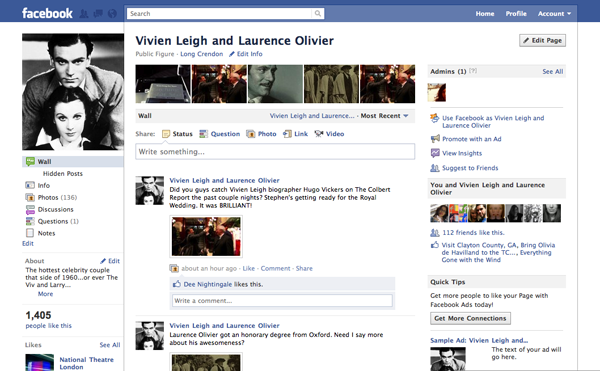
Task: Expand the Account dropdown menu
Action: [x=554, y=14]
